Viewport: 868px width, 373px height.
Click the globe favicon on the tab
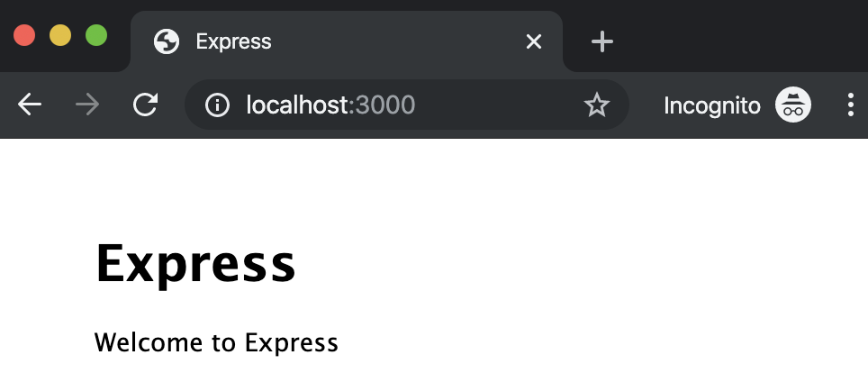(167, 41)
